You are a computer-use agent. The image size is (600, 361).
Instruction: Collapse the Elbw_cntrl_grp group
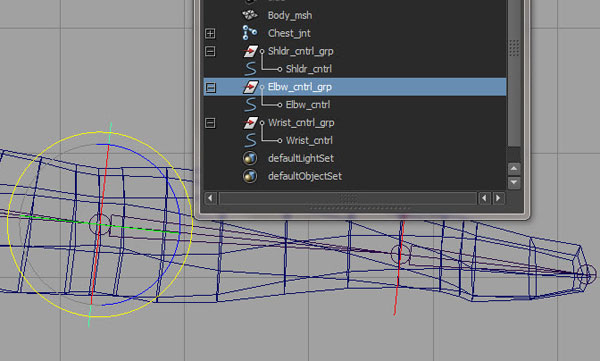(210, 87)
